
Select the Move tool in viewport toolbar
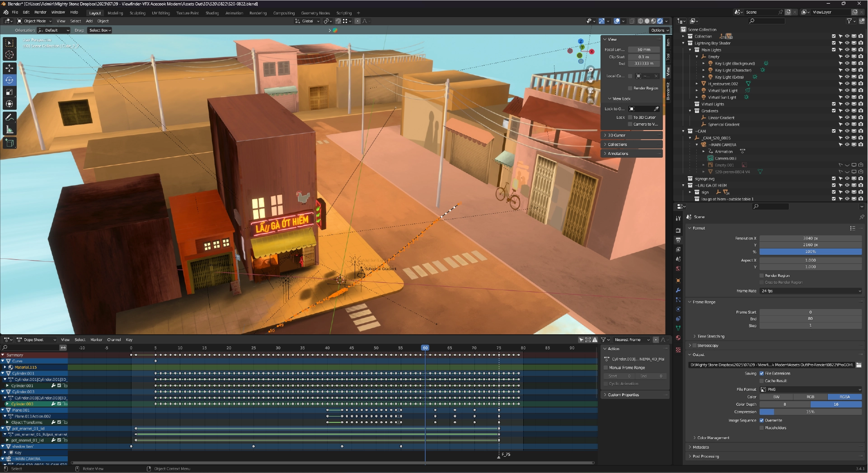pos(9,68)
